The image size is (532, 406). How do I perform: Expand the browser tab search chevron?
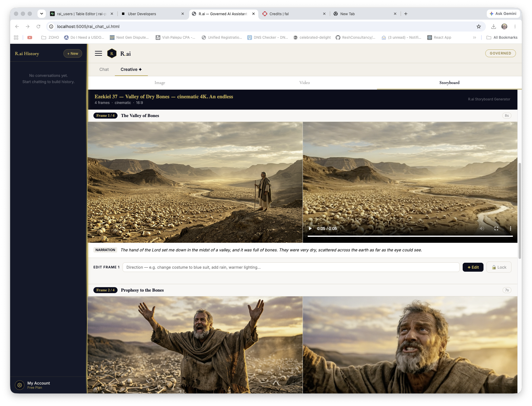tap(42, 14)
